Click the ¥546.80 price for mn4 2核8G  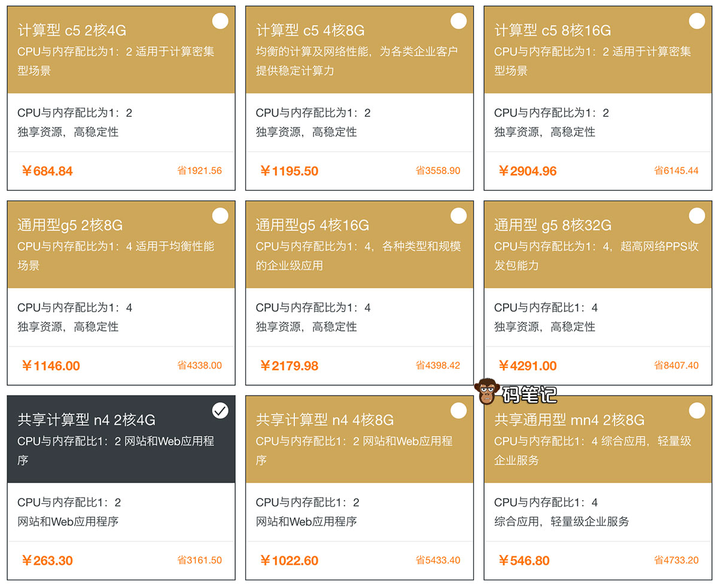coord(524,560)
